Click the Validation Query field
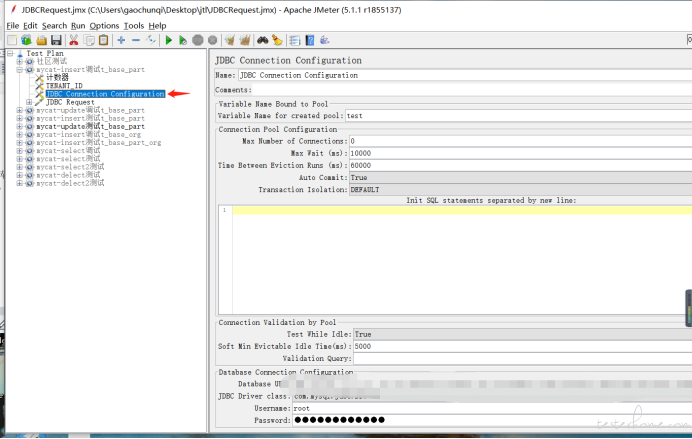Image resolution: width=692 pixels, height=439 pixels. [523, 359]
